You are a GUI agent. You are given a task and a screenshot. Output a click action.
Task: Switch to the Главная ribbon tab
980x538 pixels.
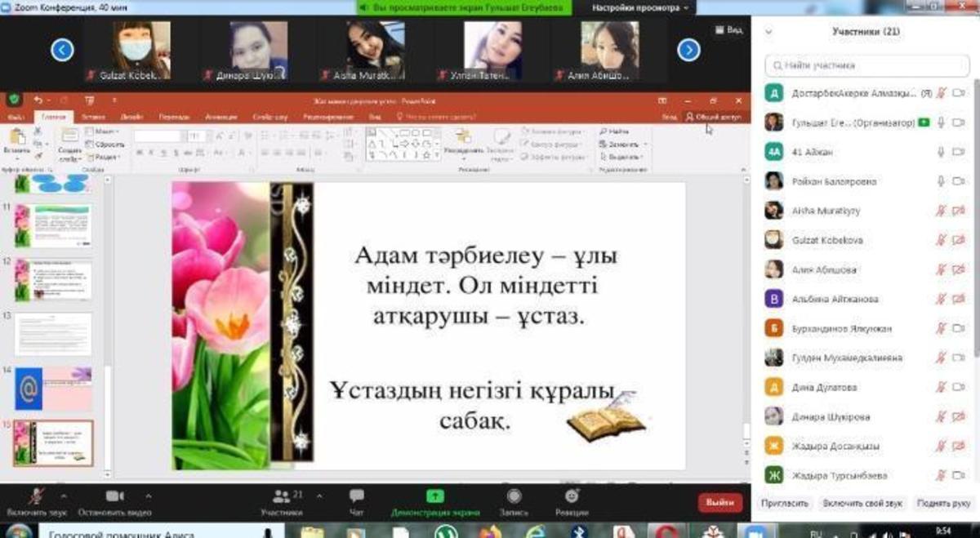point(55,117)
